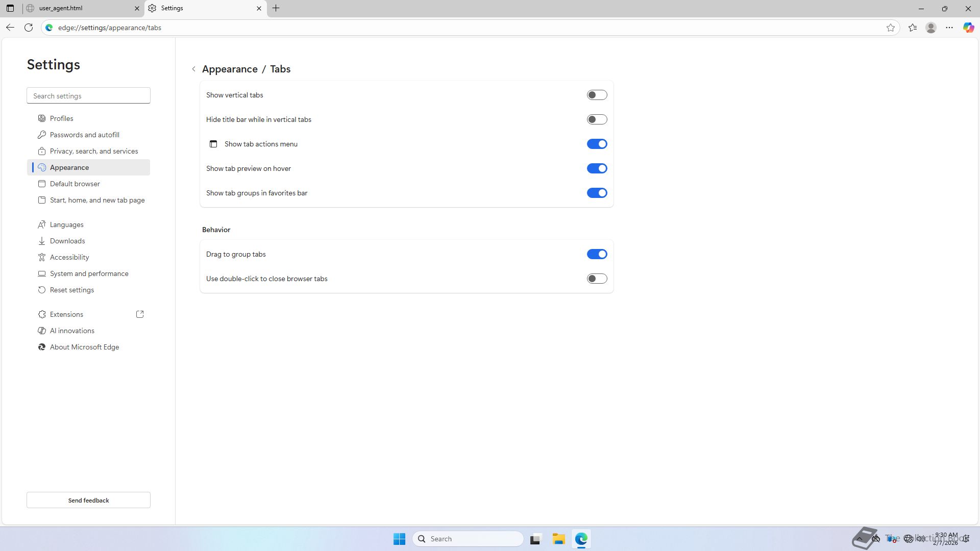
Task: Click the Copilot icon in toolbar
Action: (x=968, y=28)
